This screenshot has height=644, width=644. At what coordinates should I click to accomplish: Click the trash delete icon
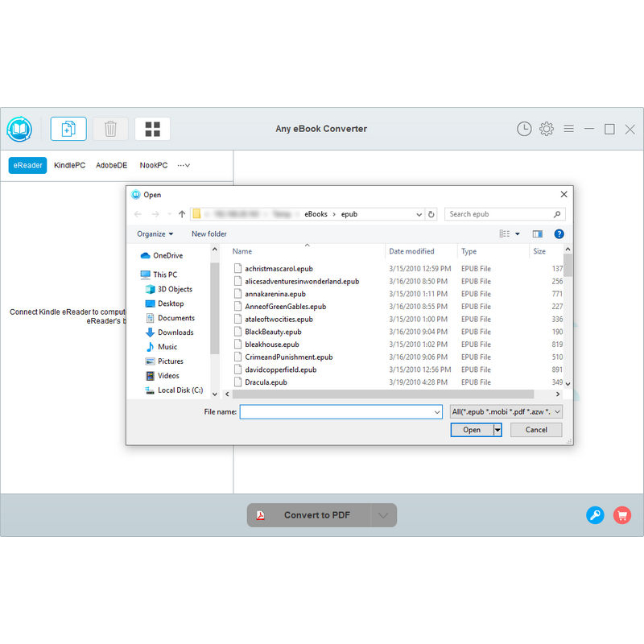pos(110,129)
